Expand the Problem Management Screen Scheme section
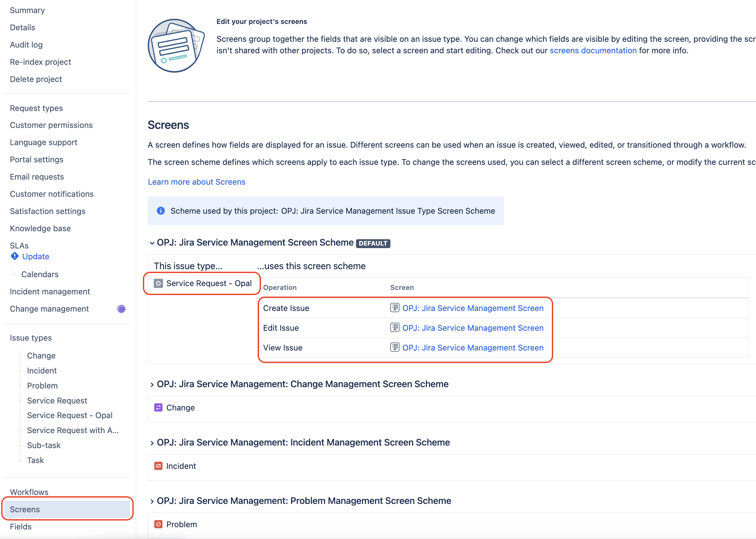756x539 pixels. click(x=152, y=501)
